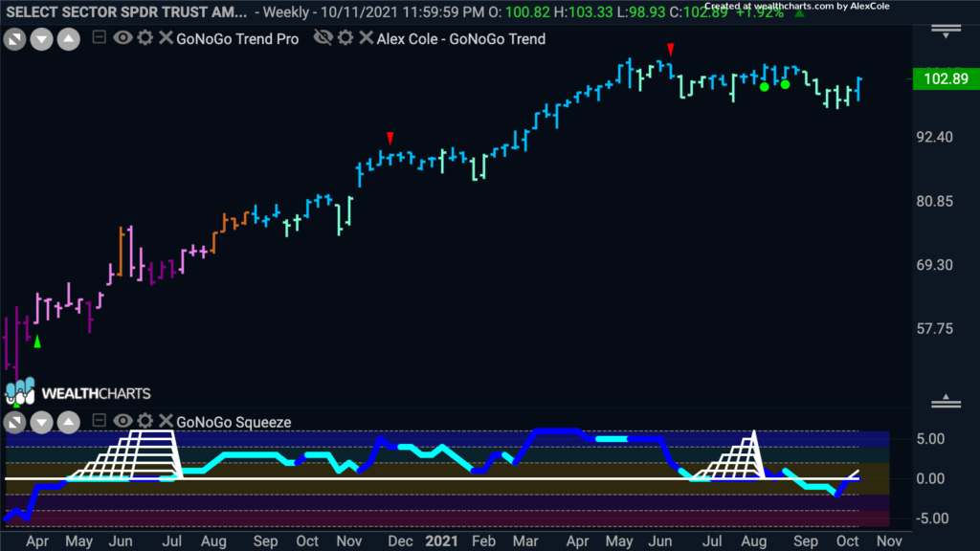
Task: Toggle visibility of GoNoGo Trend Pro
Action: pos(122,37)
